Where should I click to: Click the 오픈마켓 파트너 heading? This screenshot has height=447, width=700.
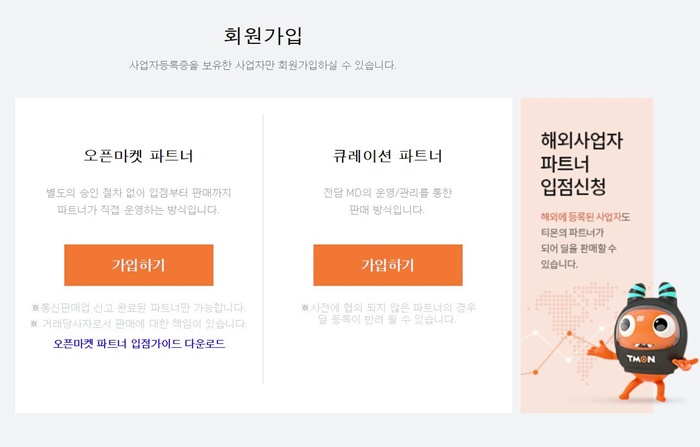click(x=138, y=156)
